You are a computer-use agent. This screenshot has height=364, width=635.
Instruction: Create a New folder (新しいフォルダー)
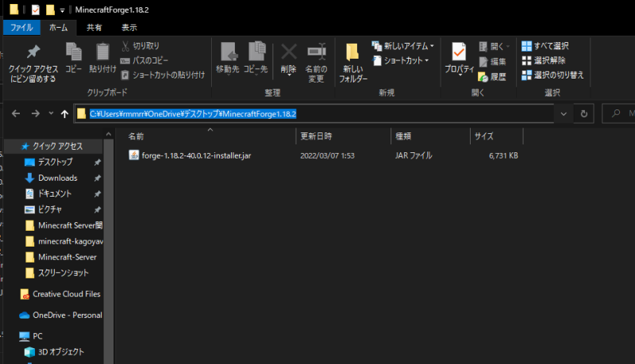point(352,63)
